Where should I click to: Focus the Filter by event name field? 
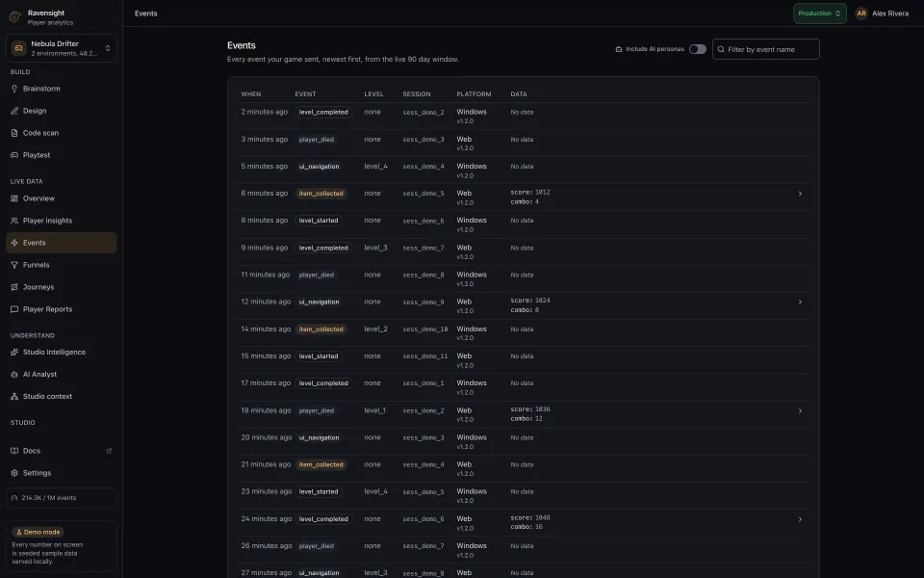pos(765,49)
